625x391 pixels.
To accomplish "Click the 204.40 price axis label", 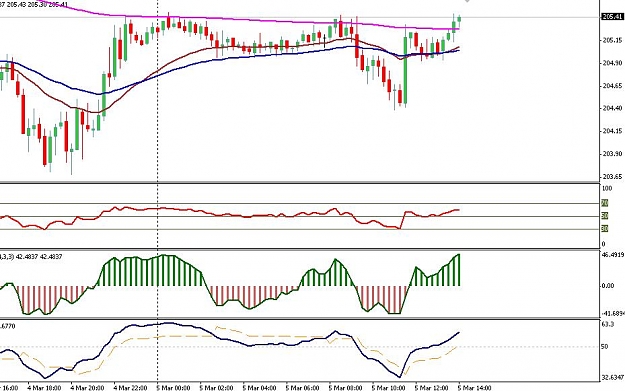I will coord(612,108).
